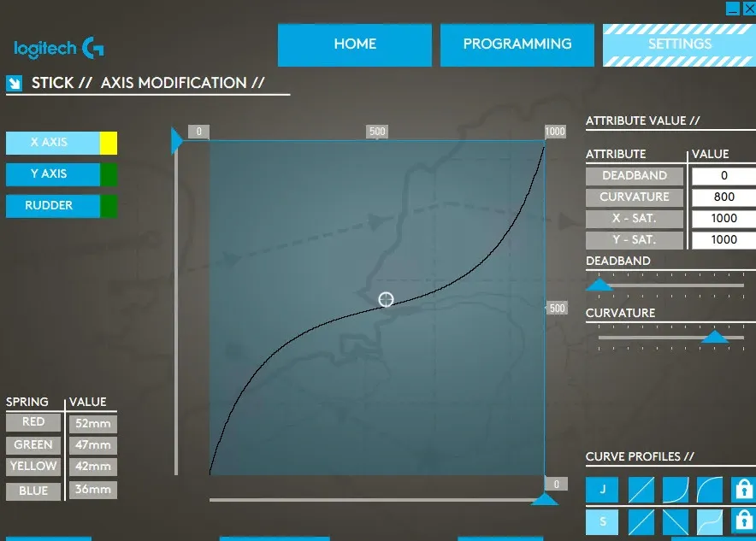Viewport: 756px width, 541px height.
Task: Select the J curve profile type
Action: click(x=602, y=490)
